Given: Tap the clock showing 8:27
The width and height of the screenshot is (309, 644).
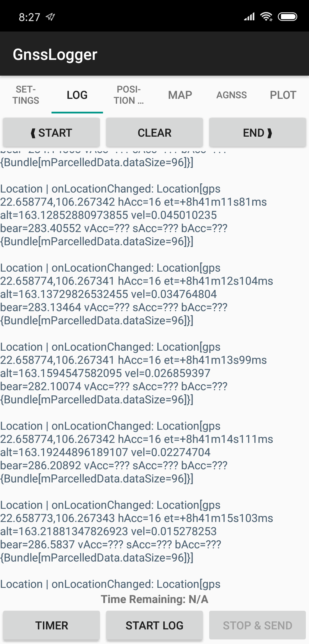Looking at the screenshot, I should [29, 17].
